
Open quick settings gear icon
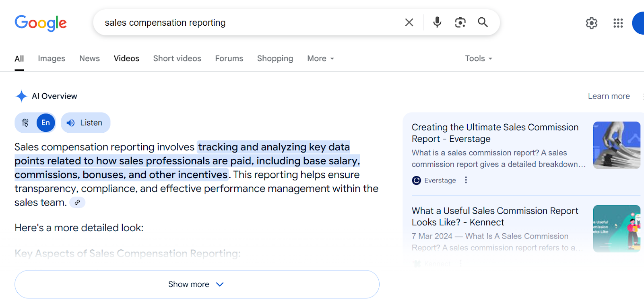[x=592, y=23]
